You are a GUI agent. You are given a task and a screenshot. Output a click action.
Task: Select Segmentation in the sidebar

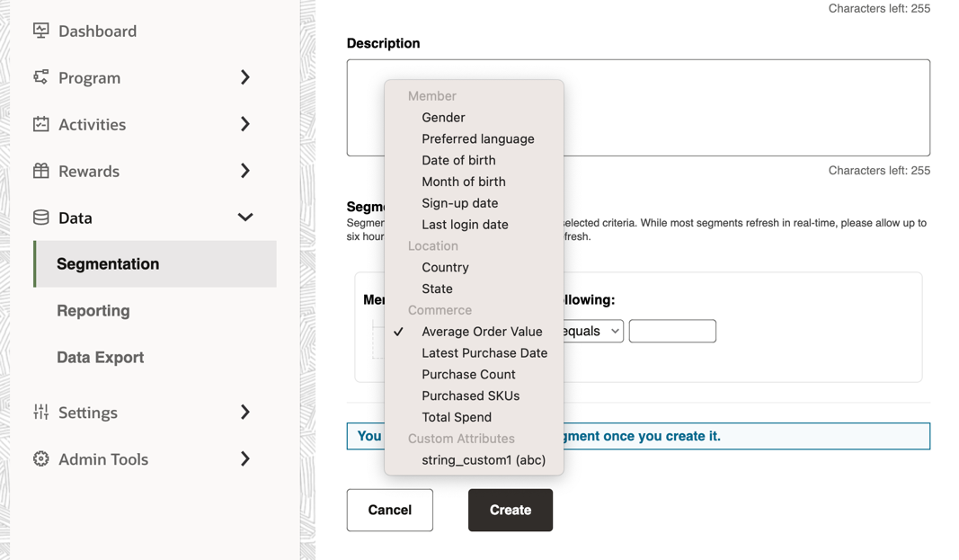155,264
